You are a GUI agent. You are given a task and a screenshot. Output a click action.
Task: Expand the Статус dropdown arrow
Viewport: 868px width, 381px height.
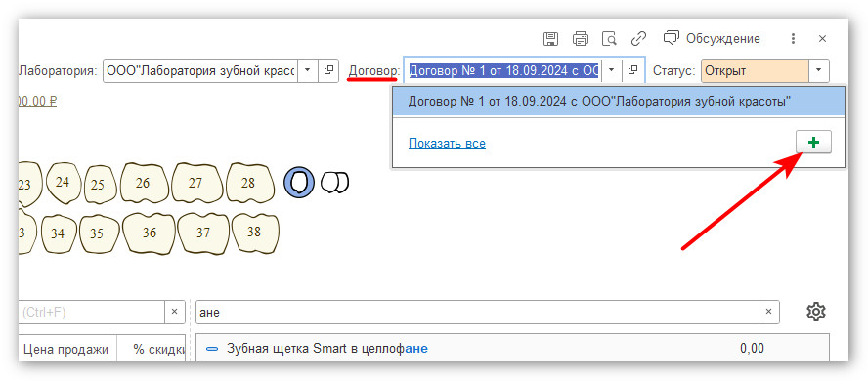820,70
